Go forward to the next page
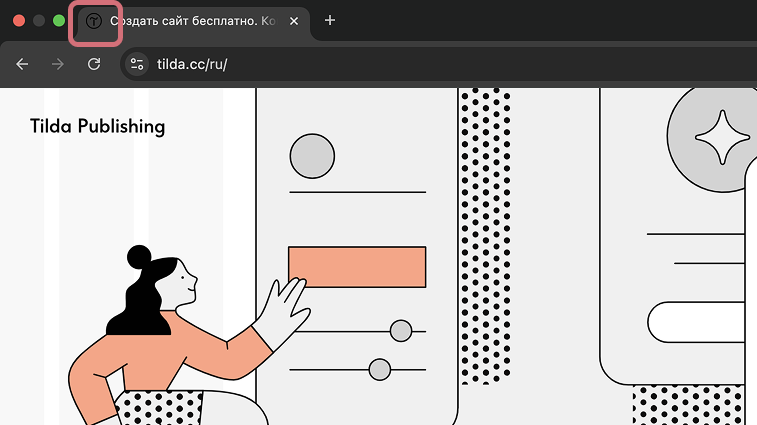 click(x=58, y=64)
